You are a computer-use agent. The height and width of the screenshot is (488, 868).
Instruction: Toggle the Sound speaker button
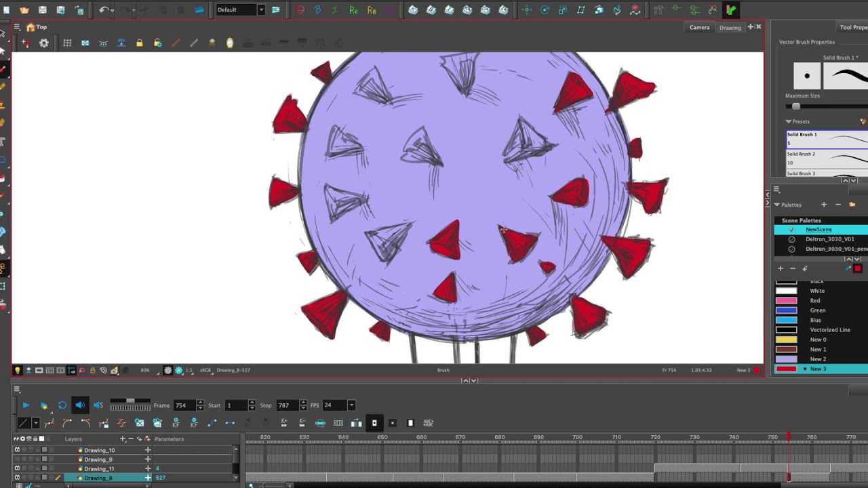click(x=80, y=405)
